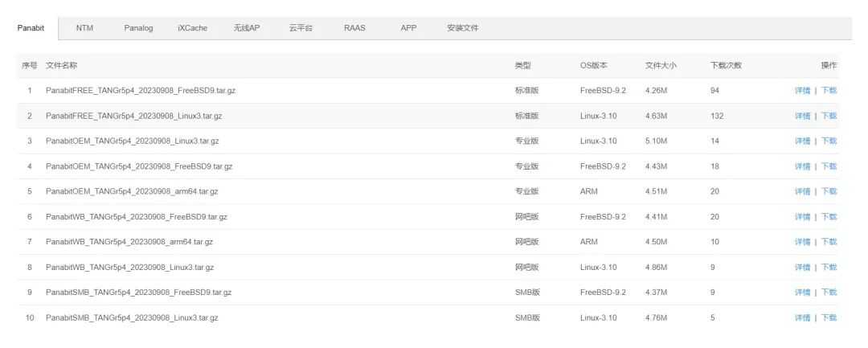
Task: Click file size 4.37M in row 9
Action: tap(656, 292)
